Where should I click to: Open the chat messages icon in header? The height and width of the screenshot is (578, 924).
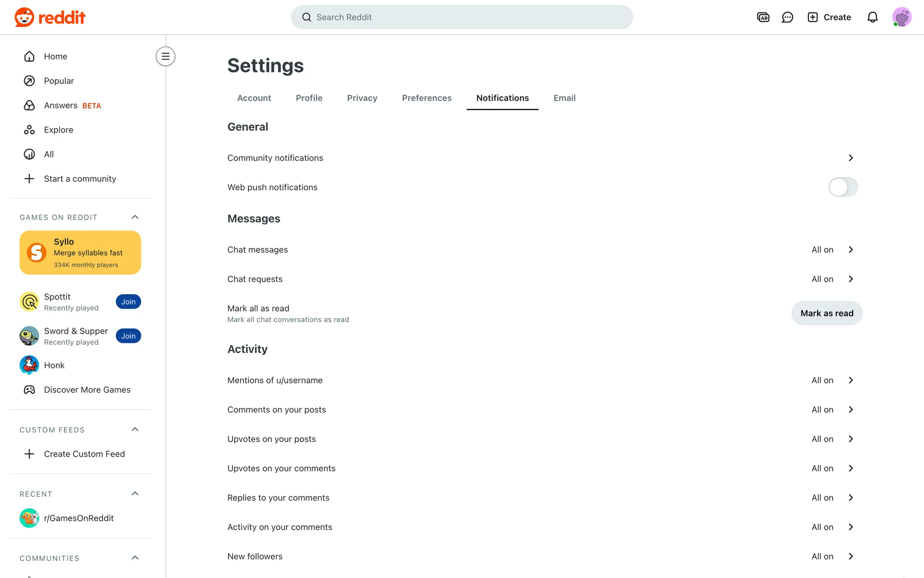(787, 17)
